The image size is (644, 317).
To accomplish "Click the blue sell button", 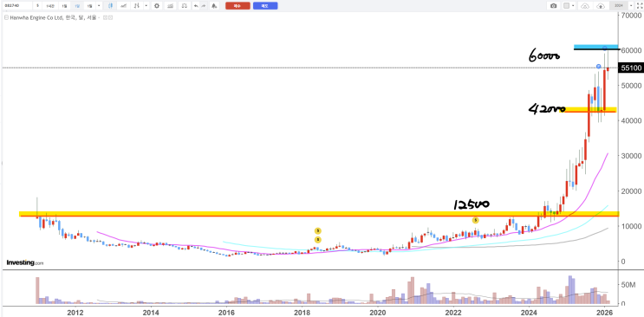I will click(265, 6).
